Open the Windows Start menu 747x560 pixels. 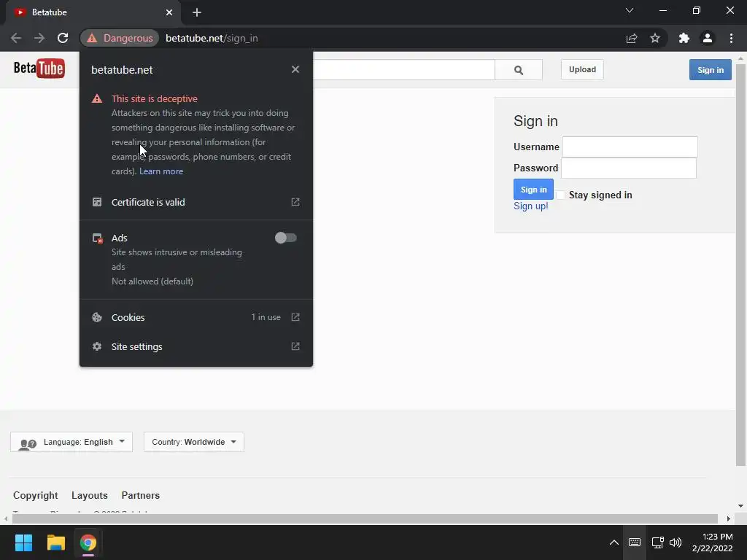coord(23,542)
